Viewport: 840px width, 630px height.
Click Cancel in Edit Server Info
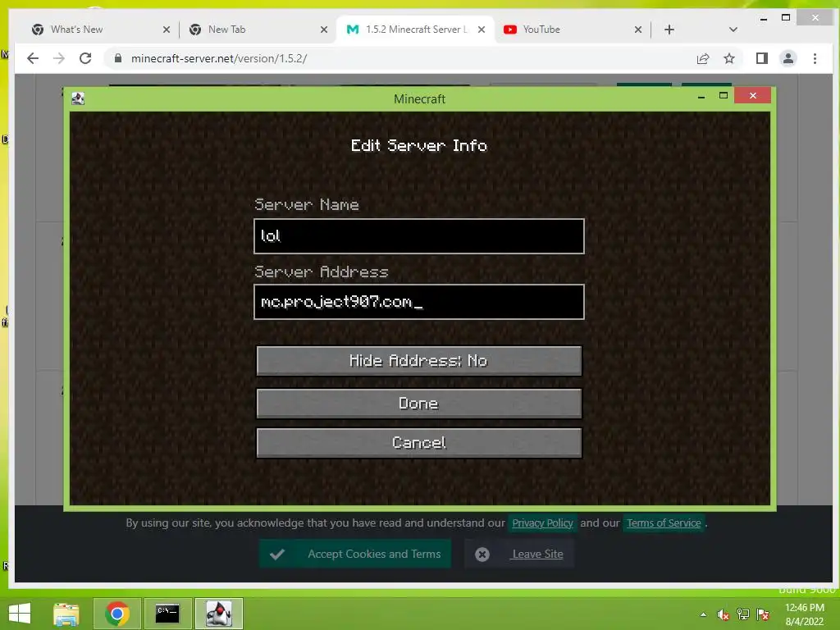point(419,442)
